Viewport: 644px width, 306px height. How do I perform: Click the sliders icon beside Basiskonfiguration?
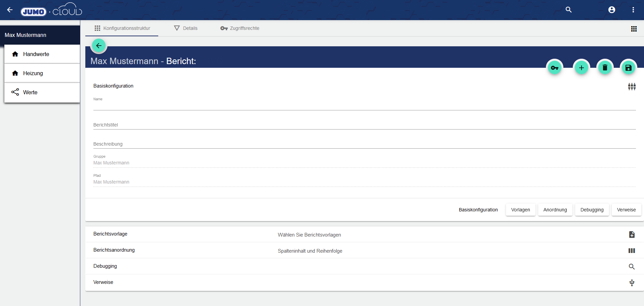point(632,87)
